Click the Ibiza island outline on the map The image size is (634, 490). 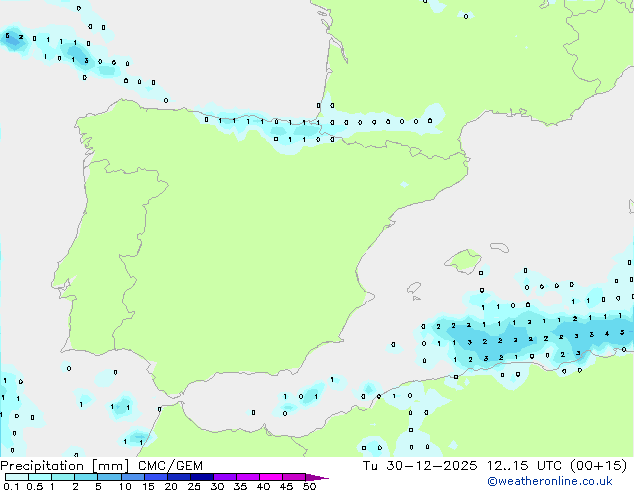(x=414, y=288)
